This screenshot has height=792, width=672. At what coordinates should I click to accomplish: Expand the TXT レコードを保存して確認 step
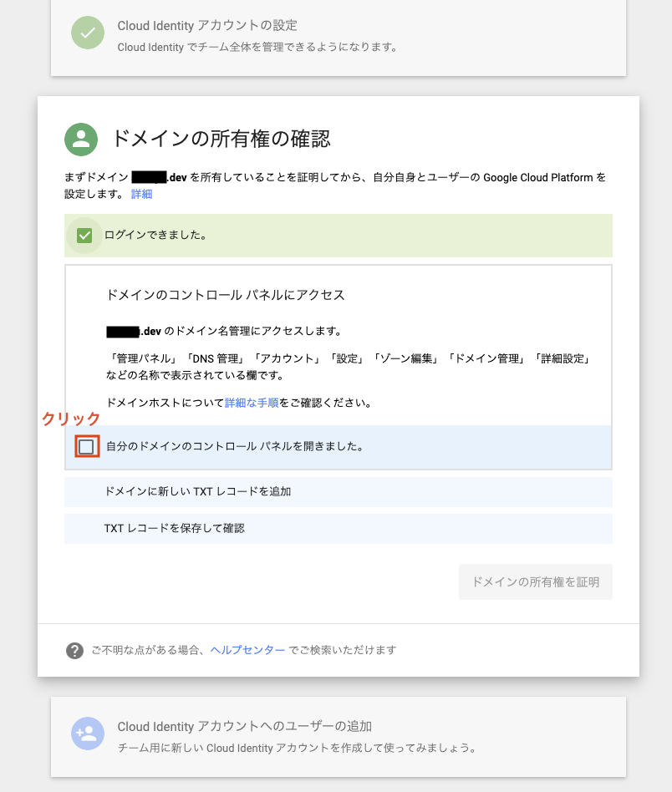(338, 528)
